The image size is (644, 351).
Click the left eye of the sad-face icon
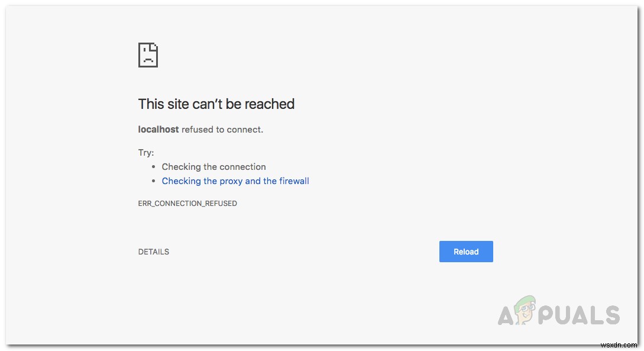(x=144, y=50)
